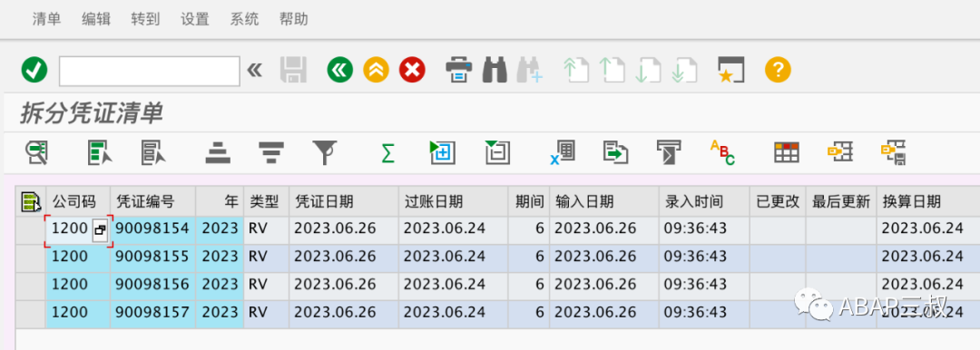Click the yellow Exit up-arrows button

click(377, 70)
